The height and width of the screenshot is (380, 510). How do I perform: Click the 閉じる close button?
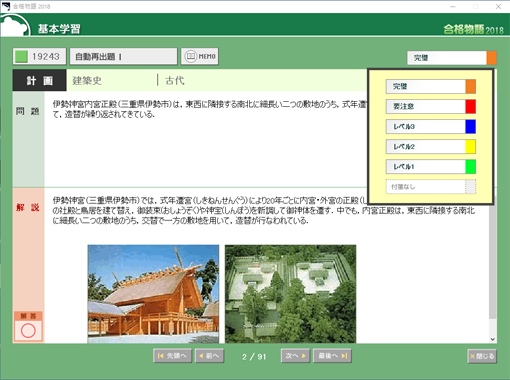coord(482,356)
